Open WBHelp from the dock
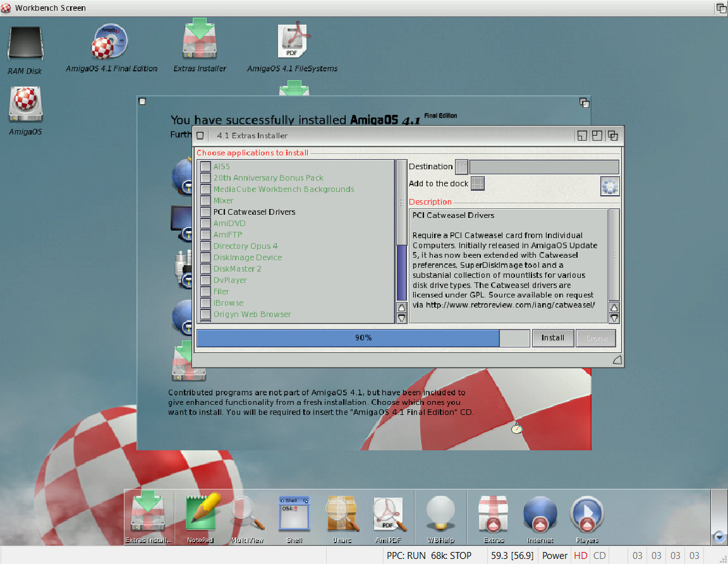The height and width of the screenshot is (564, 728). [x=440, y=513]
